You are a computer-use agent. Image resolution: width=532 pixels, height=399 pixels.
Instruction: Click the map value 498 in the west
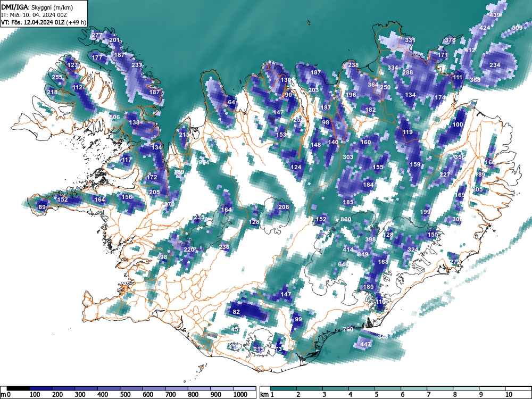[162, 257]
